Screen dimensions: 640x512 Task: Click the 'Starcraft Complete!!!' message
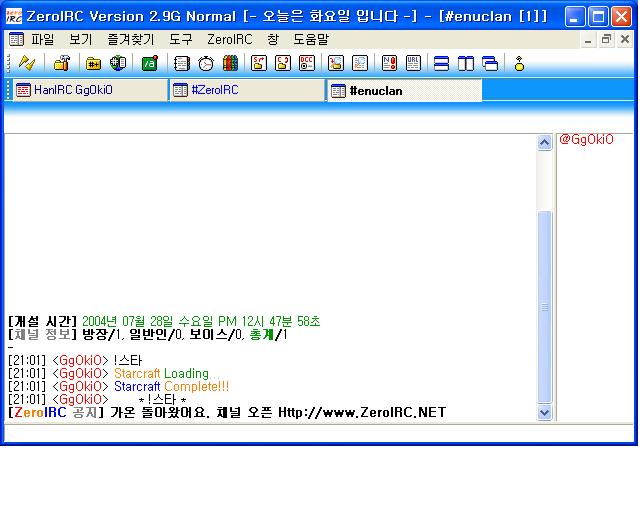click(171, 386)
